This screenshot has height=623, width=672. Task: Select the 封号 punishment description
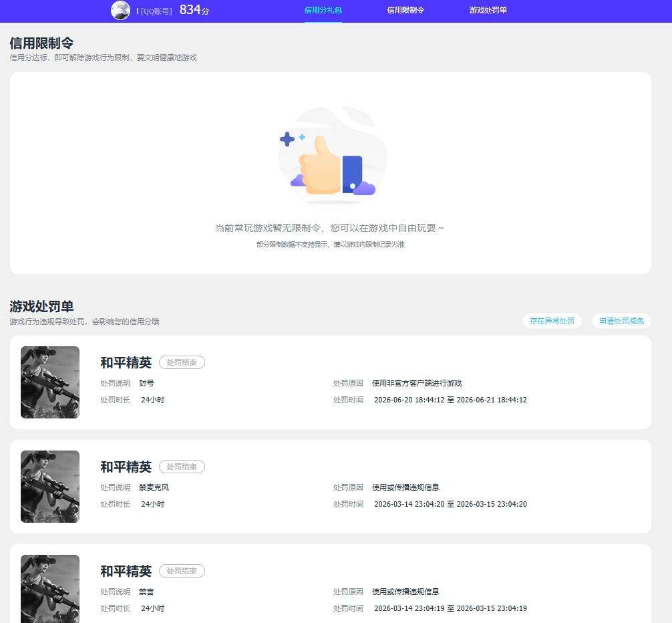pos(146,383)
